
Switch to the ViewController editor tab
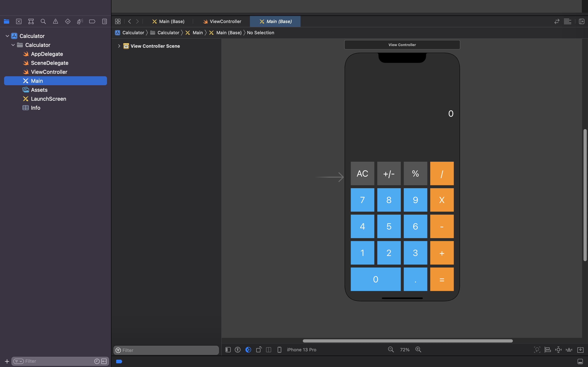[x=222, y=21]
